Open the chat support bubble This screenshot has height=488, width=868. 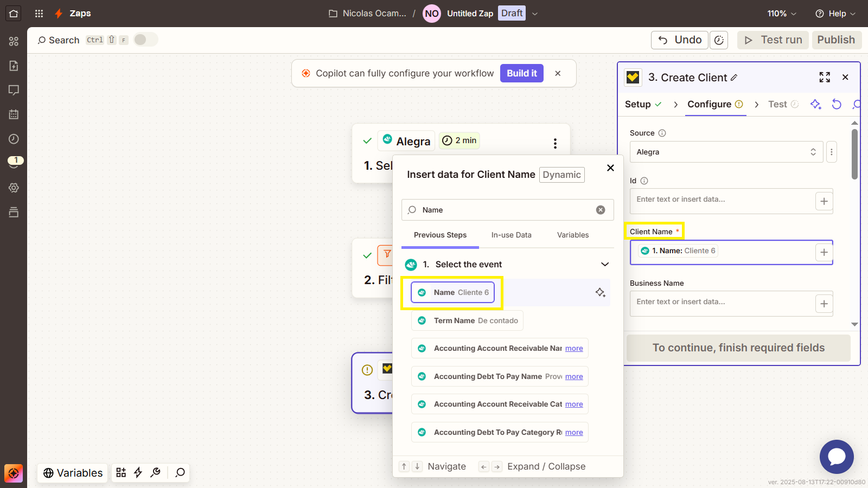837,457
